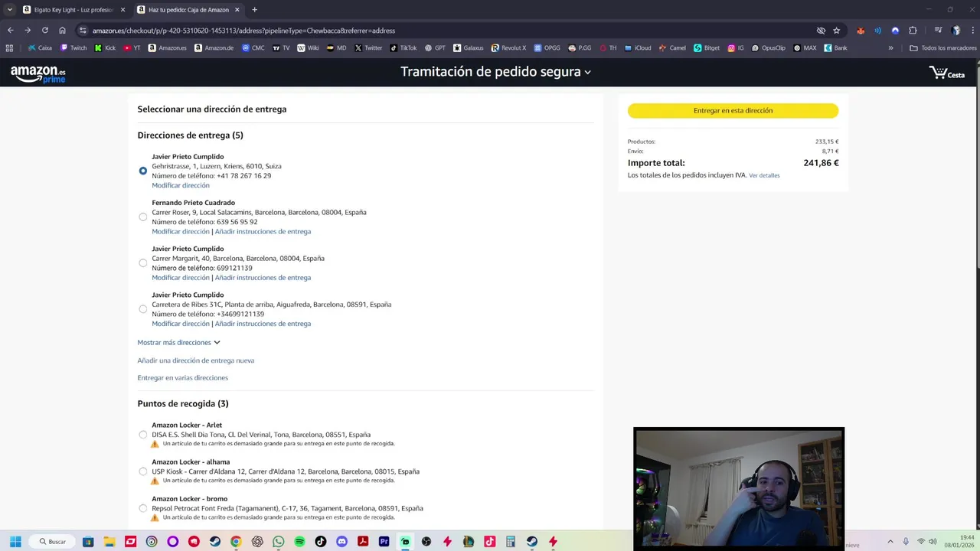Open File Explorer from taskbar

[109, 542]
